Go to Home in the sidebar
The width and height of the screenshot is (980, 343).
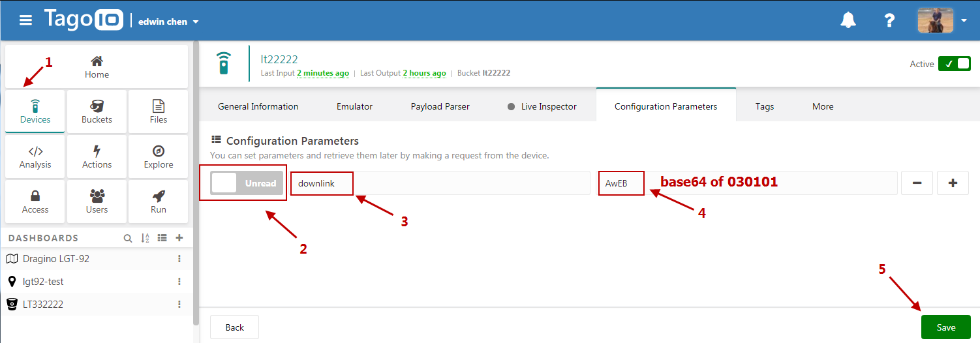97,67
